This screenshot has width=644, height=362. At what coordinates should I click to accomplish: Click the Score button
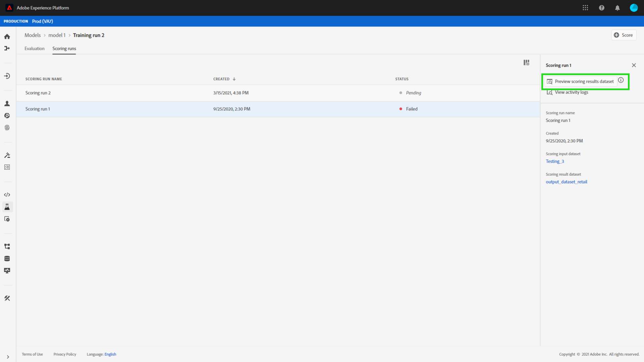coord(624,35)
